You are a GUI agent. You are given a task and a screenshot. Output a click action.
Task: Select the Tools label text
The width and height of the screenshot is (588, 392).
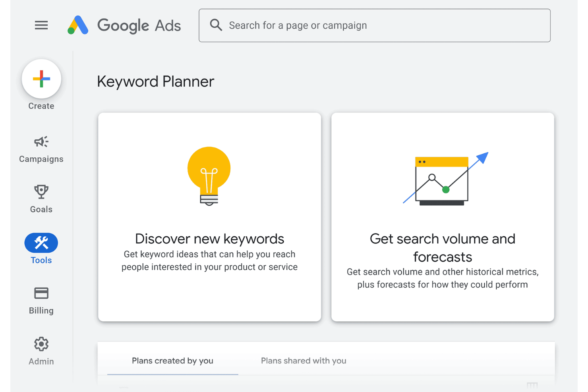41,260
